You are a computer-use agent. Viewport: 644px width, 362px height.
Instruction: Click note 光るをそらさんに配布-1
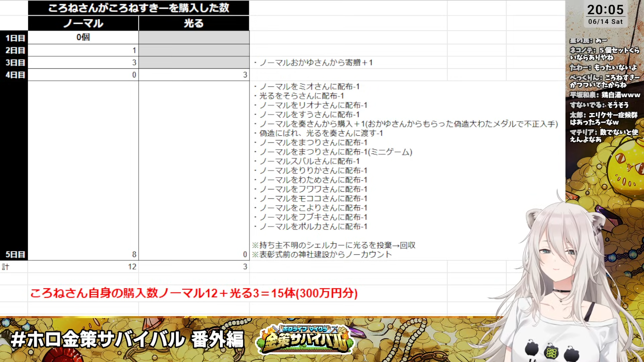pyautogui.click(x=299, y=96)
